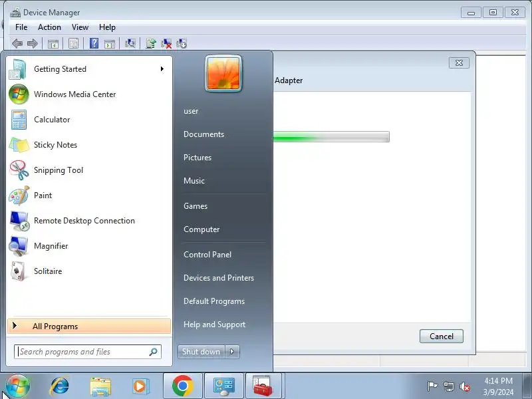Screen dimensions: 532x399
Task: Close the driver update dialog
Action: pyautogui.click(x=459, y=63)
